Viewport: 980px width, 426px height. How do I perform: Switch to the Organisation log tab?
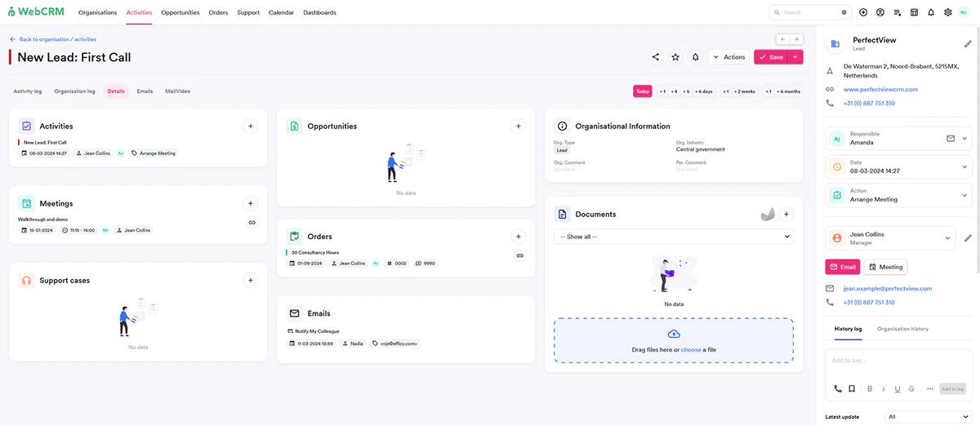click(x=74, y=91)
